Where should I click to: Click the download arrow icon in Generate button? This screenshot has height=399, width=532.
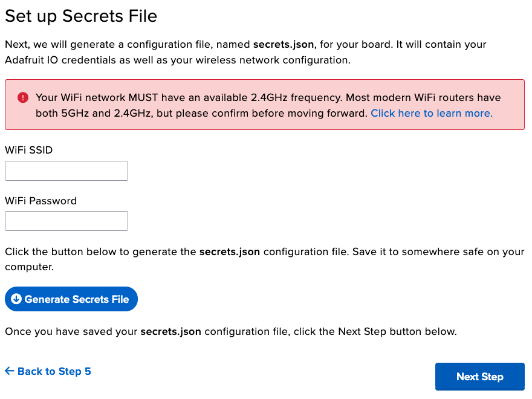16,299
